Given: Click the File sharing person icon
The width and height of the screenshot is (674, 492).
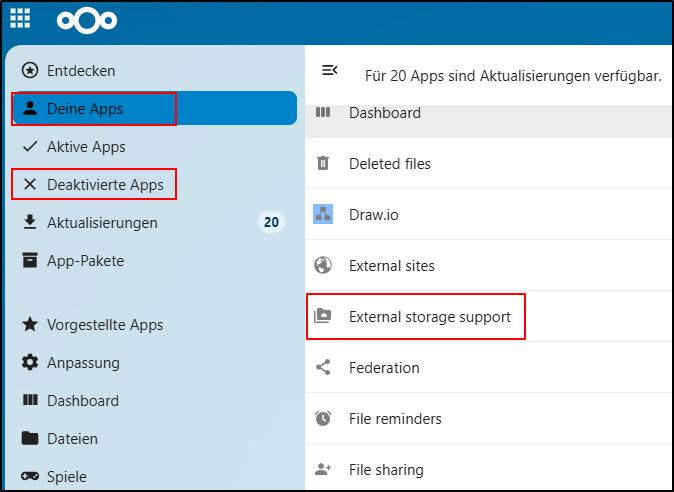Looking at the screenshot, I should [323, 470].
